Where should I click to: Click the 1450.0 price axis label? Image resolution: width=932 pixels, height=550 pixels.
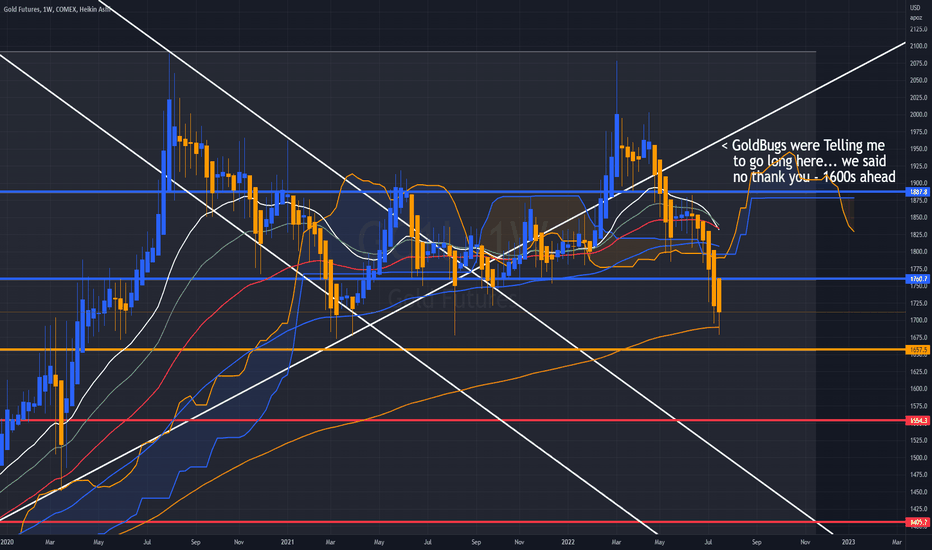(918, 492)
